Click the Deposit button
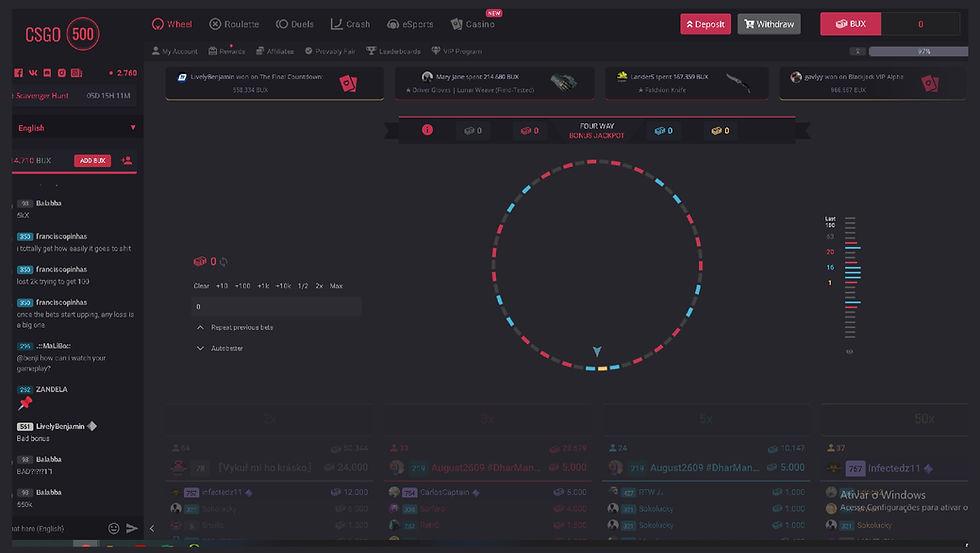The image size is (980, 553). coord(706,24)
